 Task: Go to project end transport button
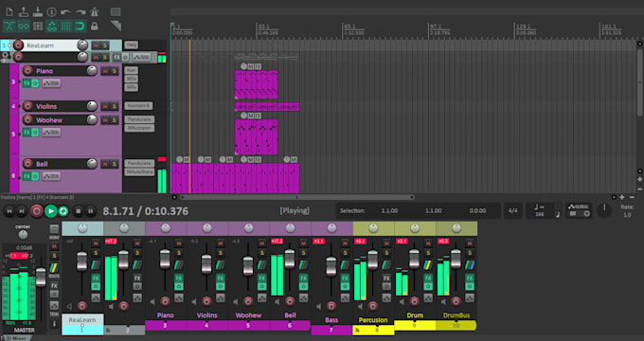(x=22, y=211)
